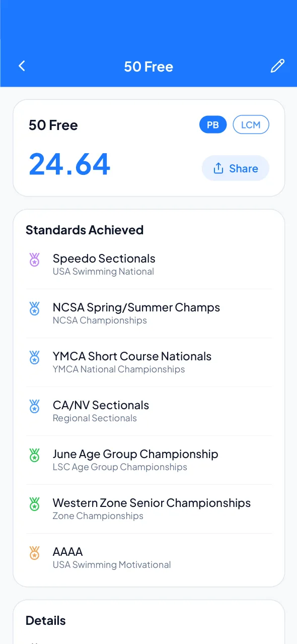The image size is (297, 644).
Task: Open Western Zone Senior Championships row
Action: click(x=149, y=509)
